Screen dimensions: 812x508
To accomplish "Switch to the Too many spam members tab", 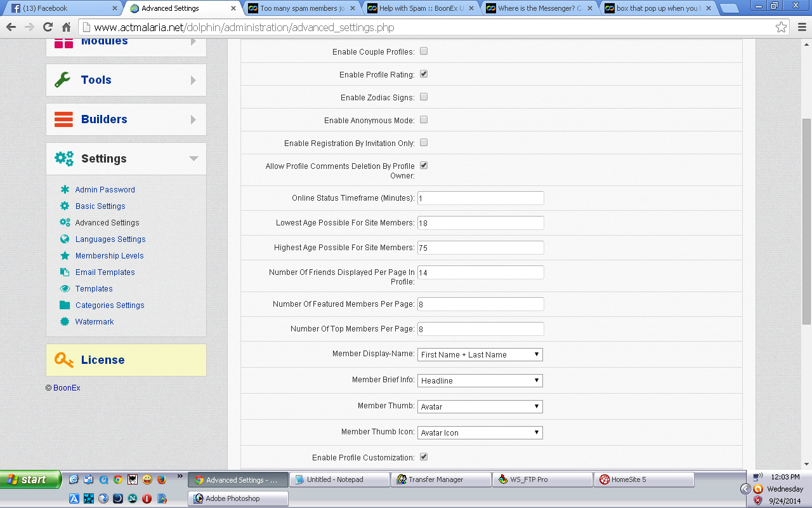I will [302, 8].
